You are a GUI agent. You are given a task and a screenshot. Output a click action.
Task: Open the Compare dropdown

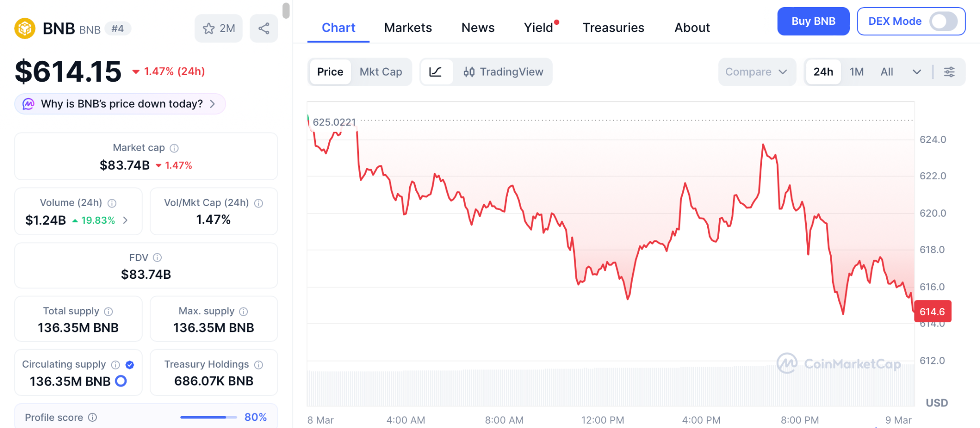click(x=756, y=72)
